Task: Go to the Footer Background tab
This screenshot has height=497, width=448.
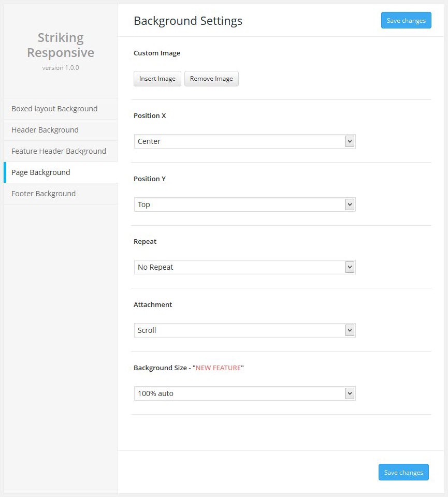Action: (44, 194)
